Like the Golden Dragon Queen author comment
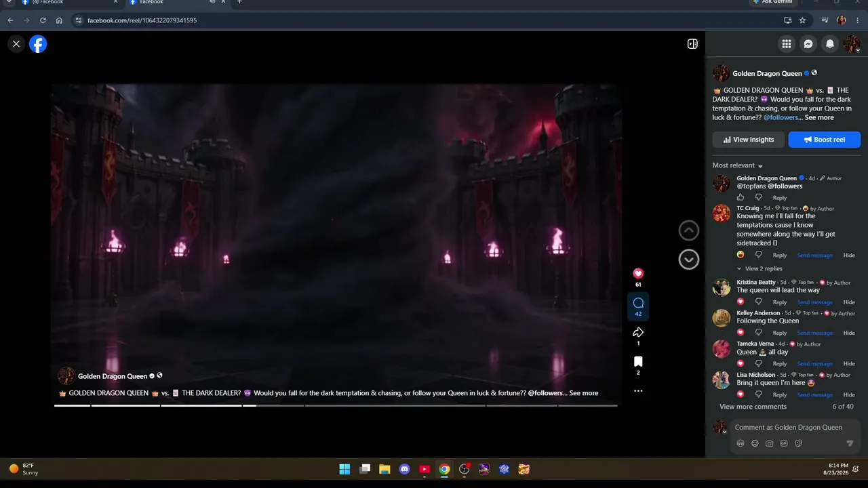This screenshot has width=868, height=488. (x=741, y=197)
